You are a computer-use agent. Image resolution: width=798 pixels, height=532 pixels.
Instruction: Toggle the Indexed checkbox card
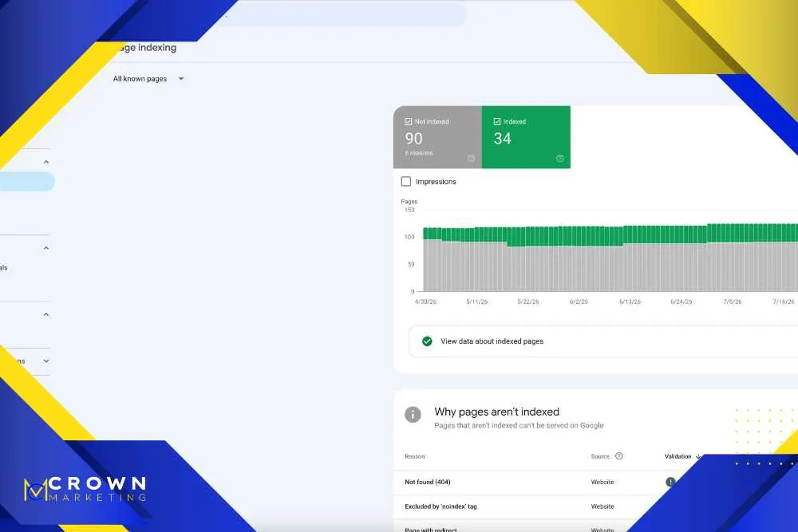[526, 137]
